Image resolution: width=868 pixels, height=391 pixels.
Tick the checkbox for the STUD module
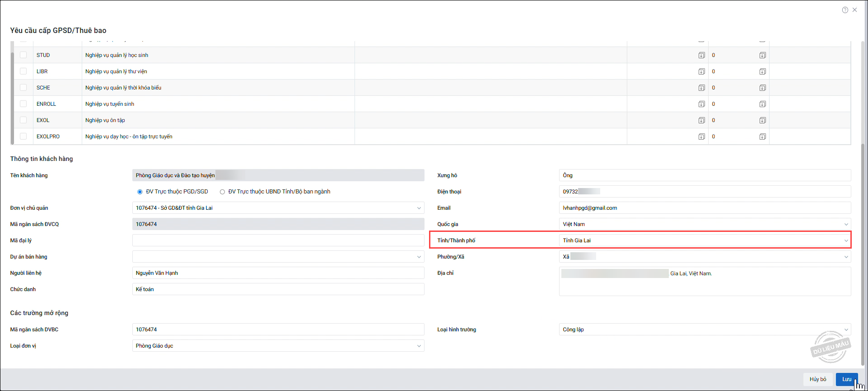[x=23, y=55]
